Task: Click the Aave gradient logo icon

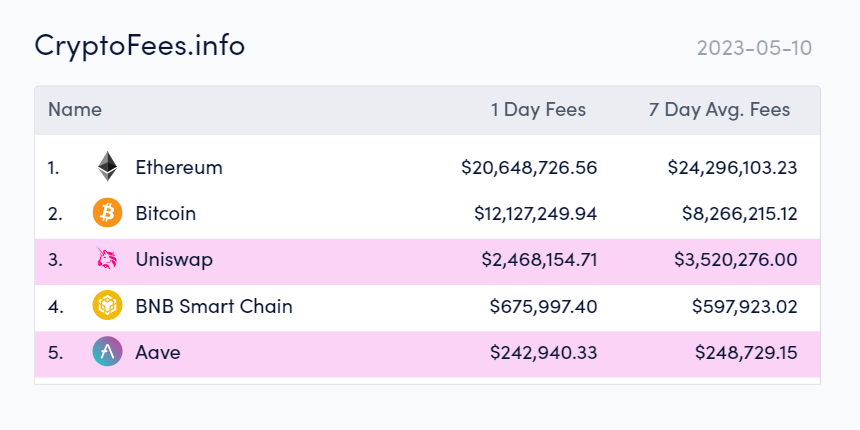Action: 108,352
